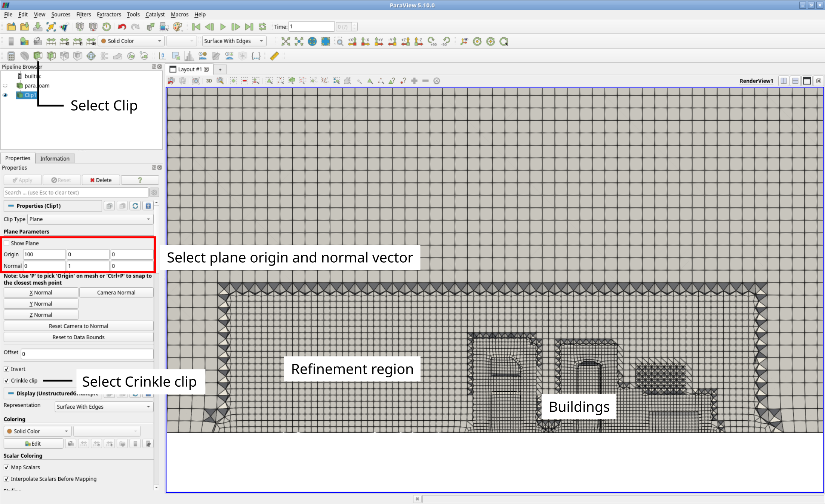
Task: Open the Contour filter
Action: (x=25, y=56)
